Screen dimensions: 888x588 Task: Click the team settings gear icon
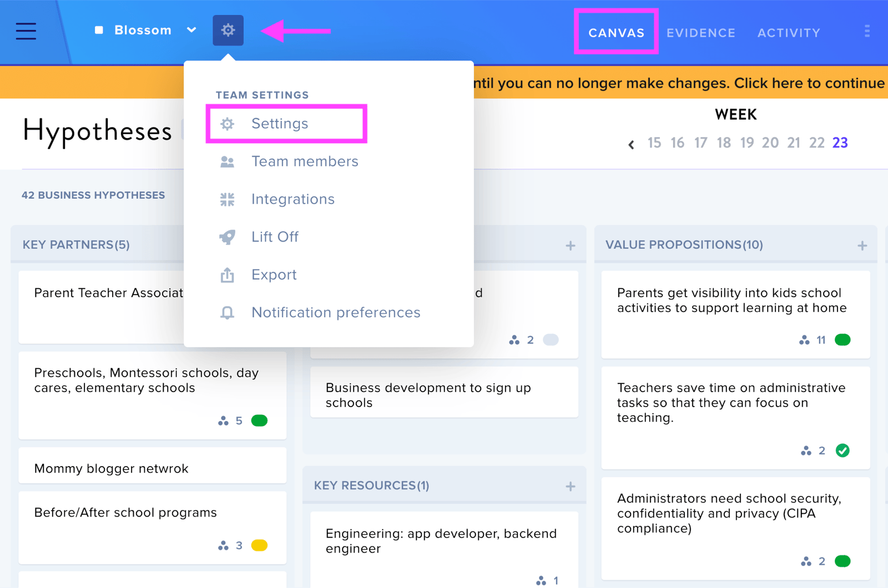click(x=228, y=30)
